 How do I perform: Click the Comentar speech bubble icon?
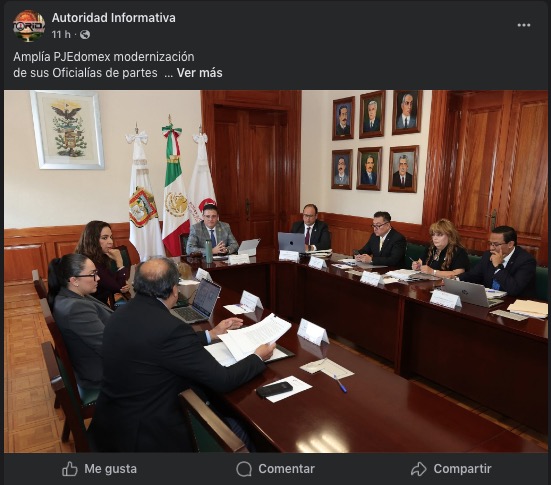pyautogui.click(x=244, y=469)
